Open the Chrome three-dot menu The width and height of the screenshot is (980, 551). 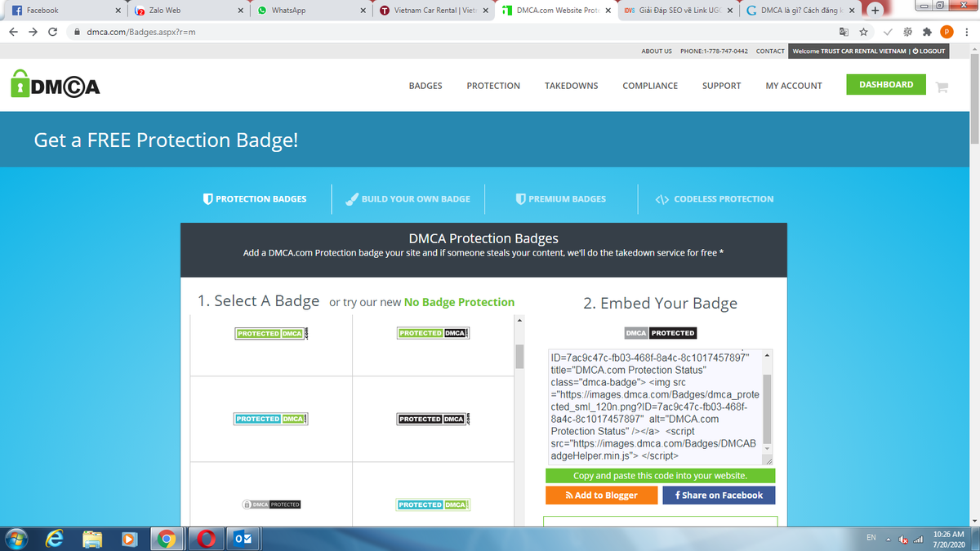coord(967,32)
